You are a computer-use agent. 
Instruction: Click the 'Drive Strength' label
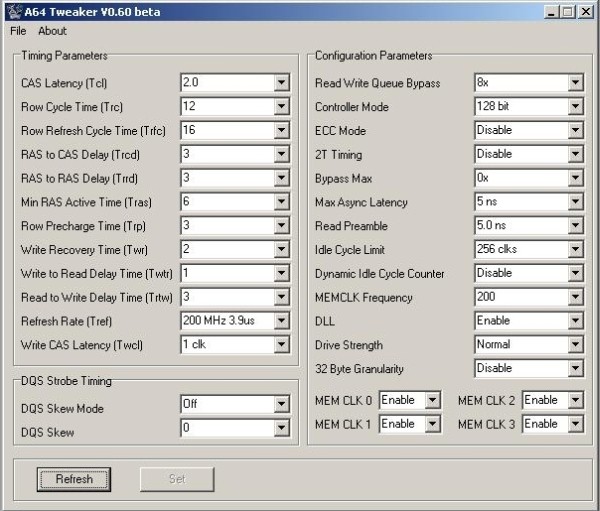(x=349, y=345)
